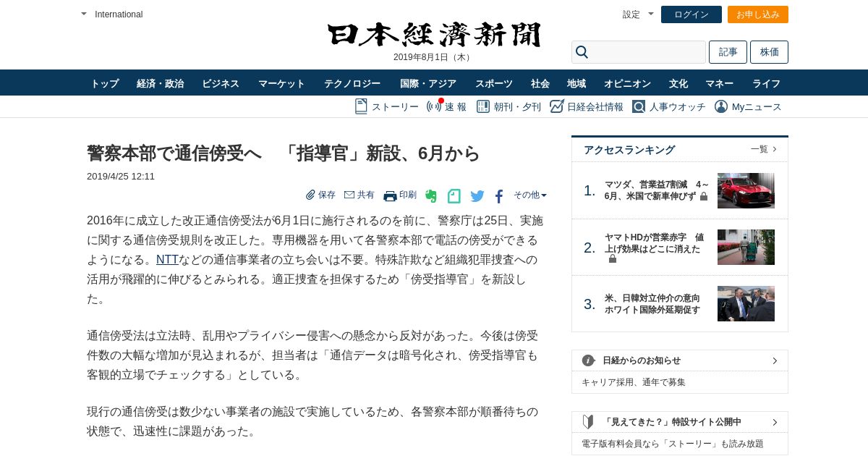Screen dimensions: 868x456
Task: Open マネー section
Action: click(x=720, y=83)
